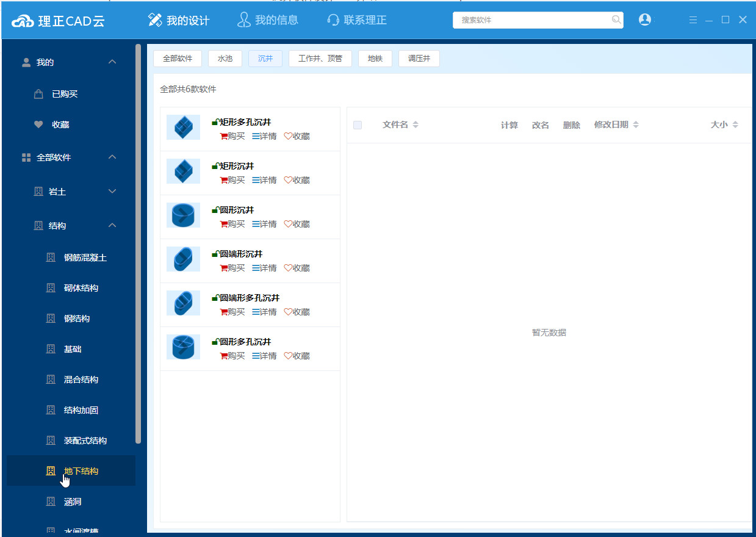Open the 我的设计 top menu
The image size is (756, 537).
click(x=179, y=20)
